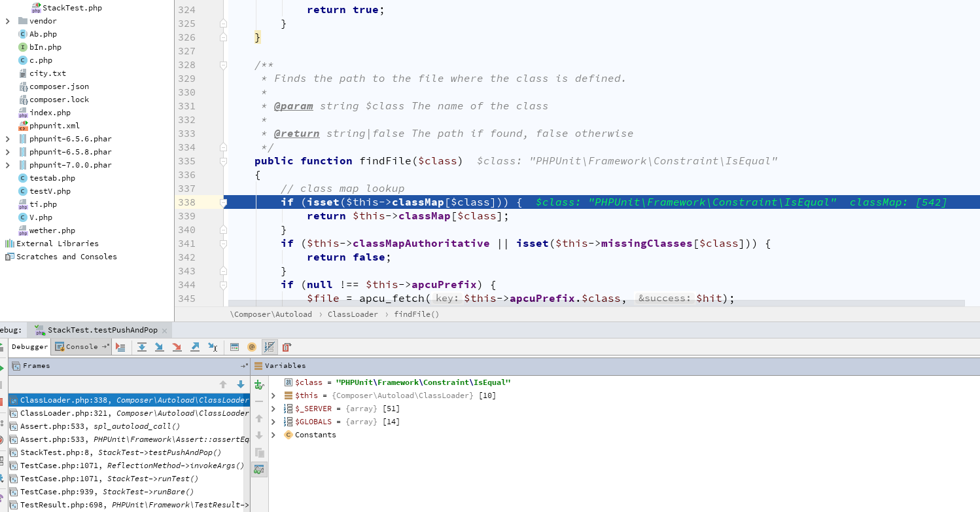Click the ClassLoader breadcrumb
The height and width of the screenshot is (512, 980).
coord(353,314)
